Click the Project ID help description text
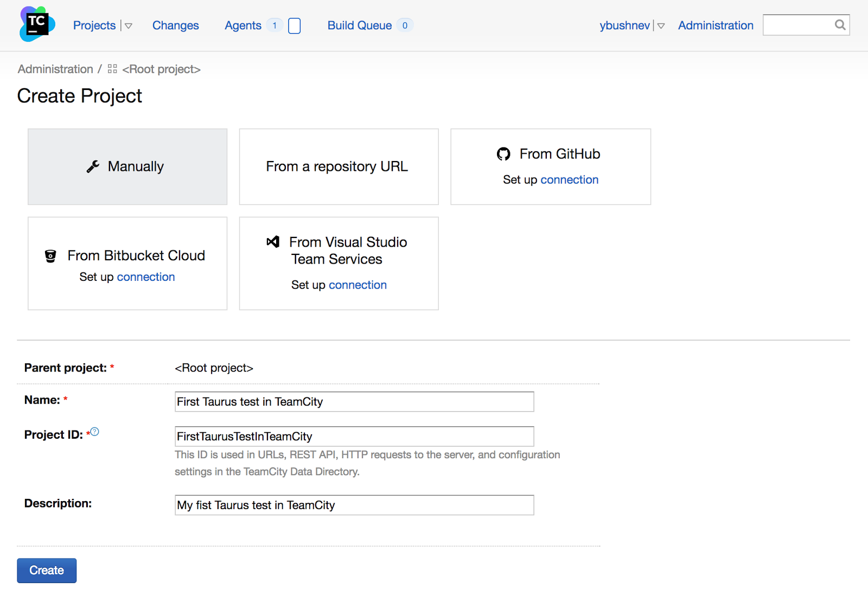The height and width of the screenshot is (609, 868). (367, 463)
